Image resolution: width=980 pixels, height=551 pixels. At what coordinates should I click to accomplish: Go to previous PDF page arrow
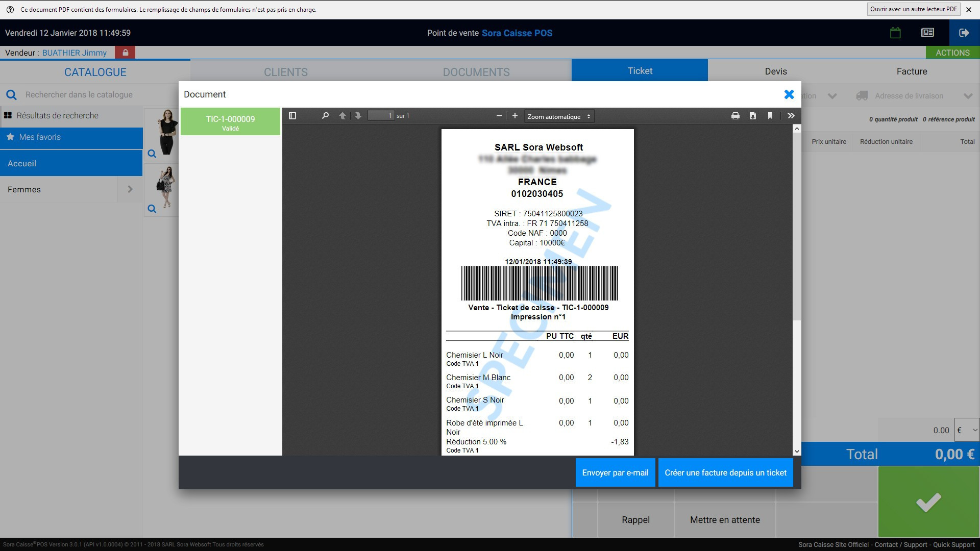342,116
